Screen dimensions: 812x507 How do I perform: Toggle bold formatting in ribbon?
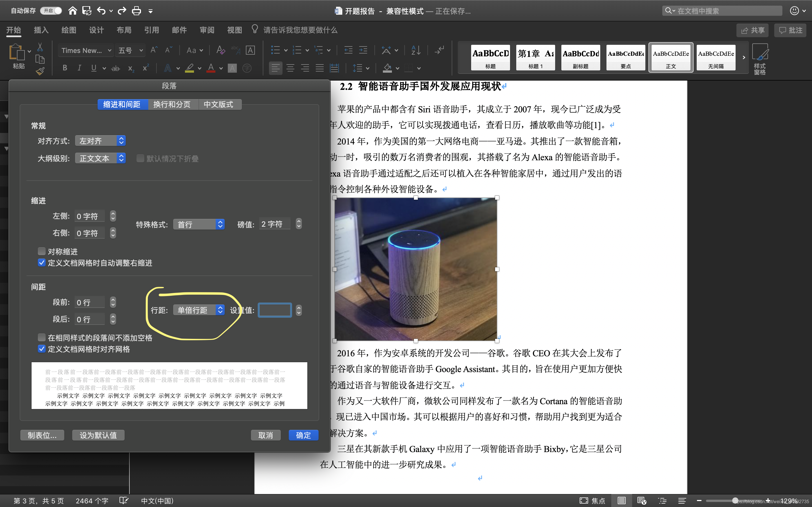pos(65,68)
